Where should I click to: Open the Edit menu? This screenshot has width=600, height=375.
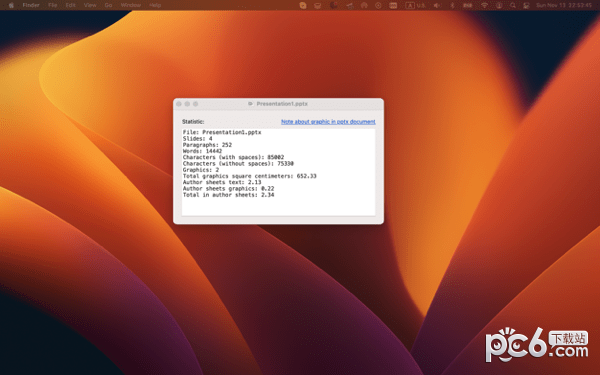click(x=70, y=5)
